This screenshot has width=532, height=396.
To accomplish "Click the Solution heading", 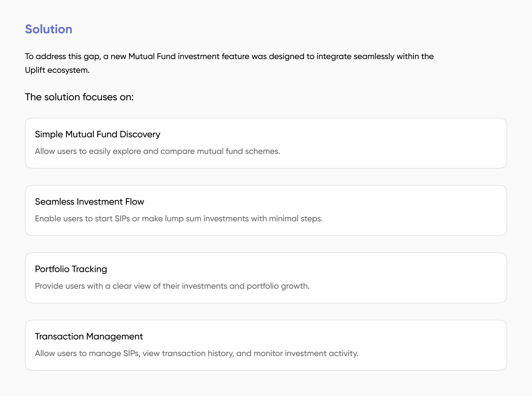I will (49, 29).
